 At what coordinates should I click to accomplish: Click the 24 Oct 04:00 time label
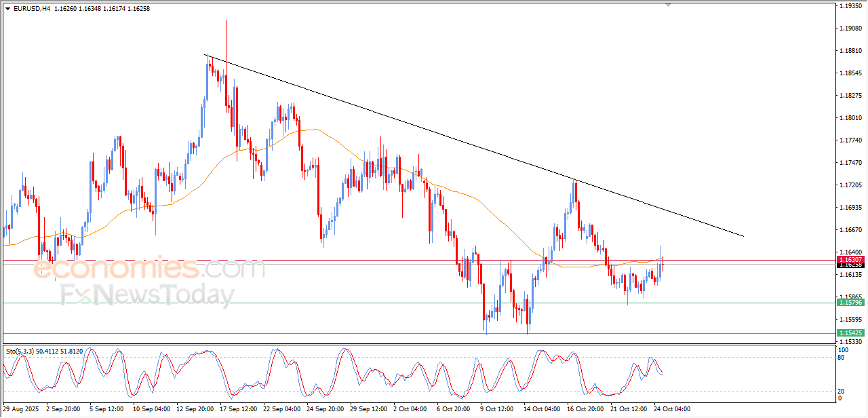coord(671,409)
